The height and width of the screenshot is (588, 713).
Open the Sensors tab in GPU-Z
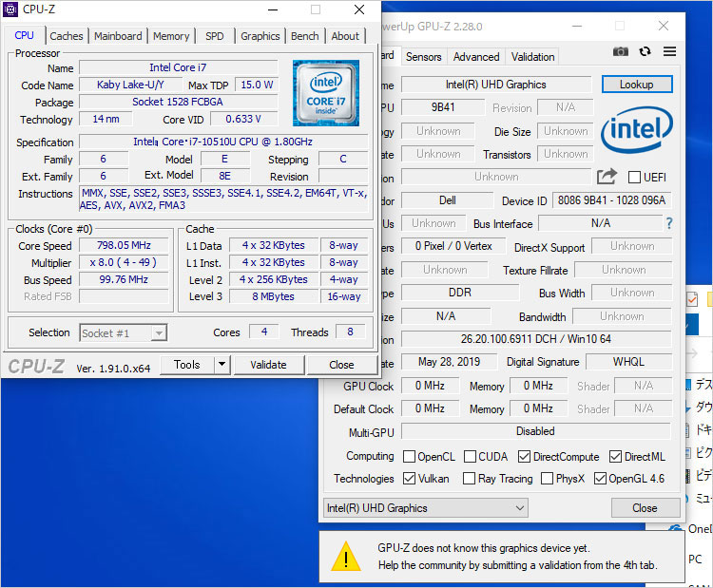point(424,57)
